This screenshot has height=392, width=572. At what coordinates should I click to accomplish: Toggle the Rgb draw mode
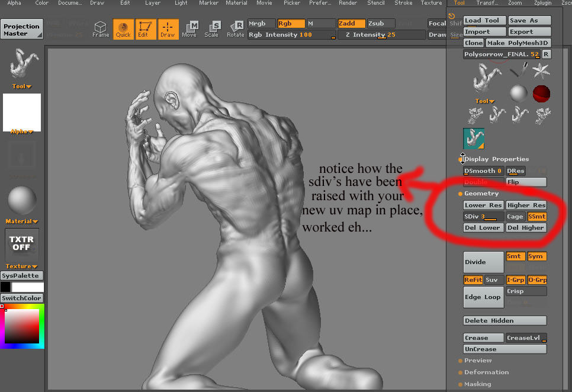point(291,23)
